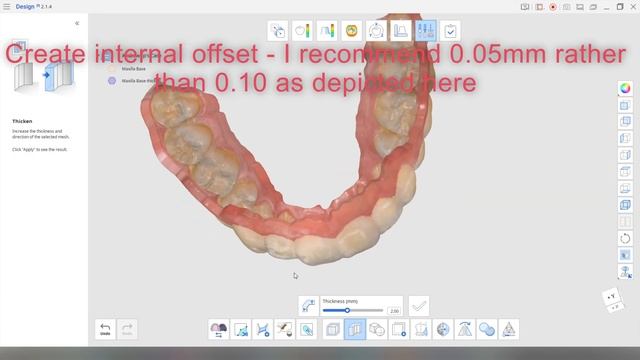Click the camera screenshot icon in title bar
The image size is (640, 360).
coord(566,7)
